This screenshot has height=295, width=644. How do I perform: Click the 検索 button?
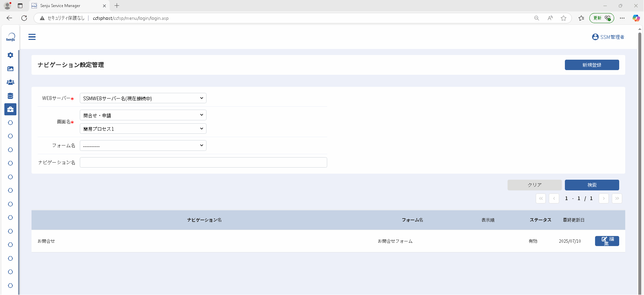[x=592, y=185]
